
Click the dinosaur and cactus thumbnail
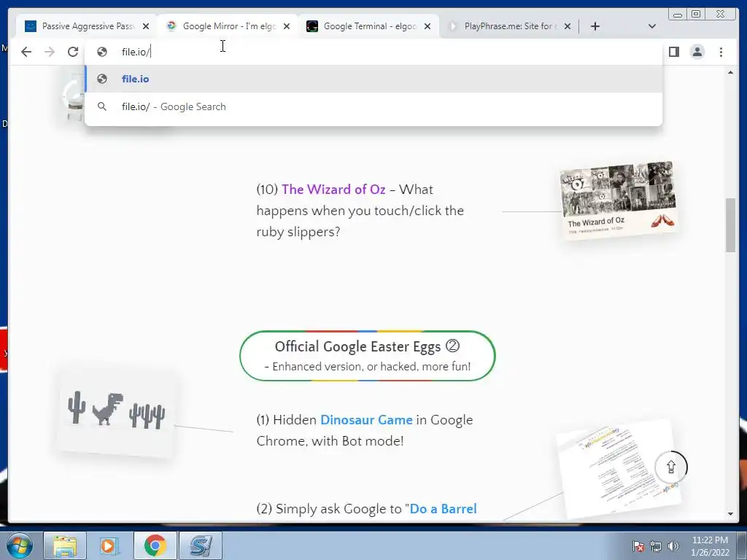[116, 413]
